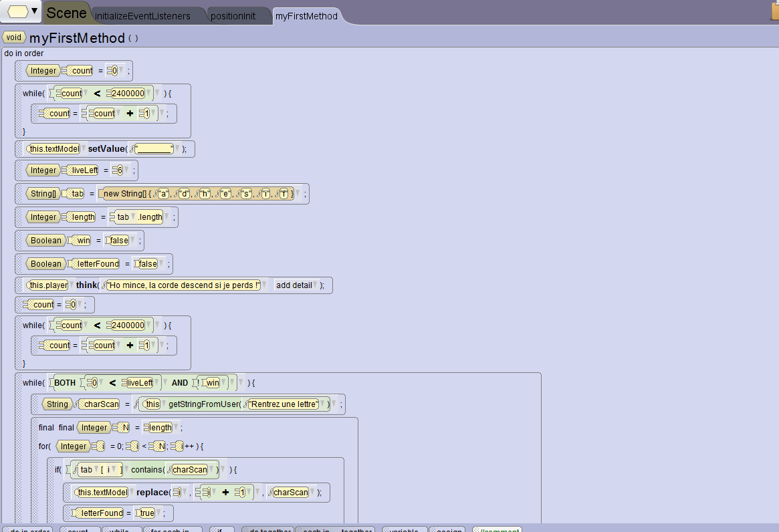Open dropdown for the setValue underscore string
The height and width of the screenshot is (532, 779).
(177, 148)
